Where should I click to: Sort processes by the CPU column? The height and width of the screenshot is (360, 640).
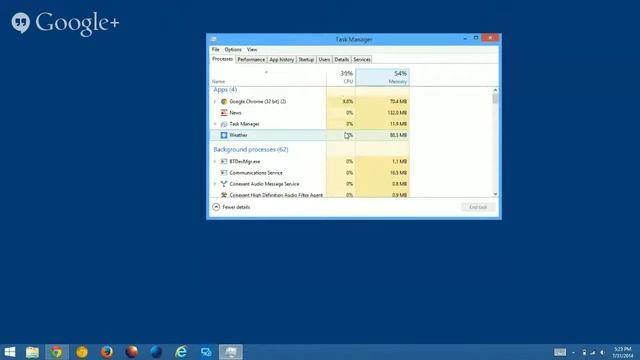point(341,77)
